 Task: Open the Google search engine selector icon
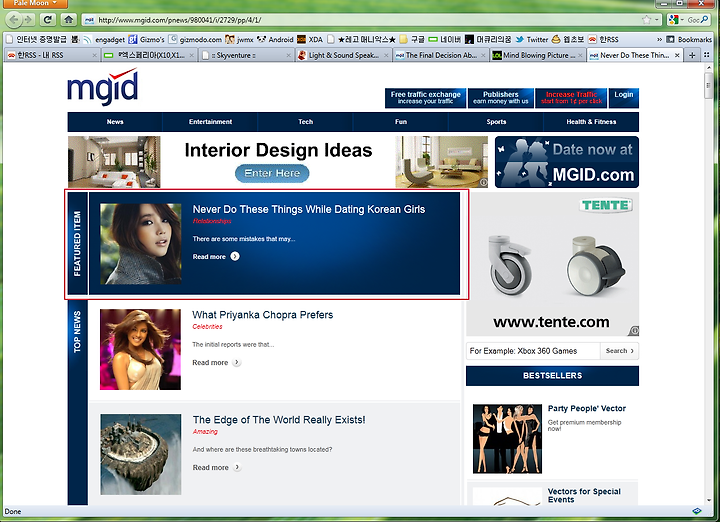674,20
